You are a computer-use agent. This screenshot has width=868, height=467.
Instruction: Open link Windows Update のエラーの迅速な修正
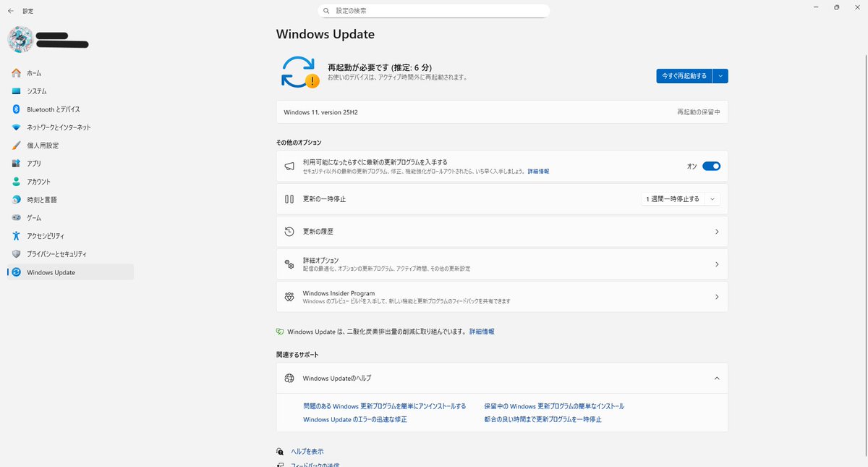click(355, 419)
